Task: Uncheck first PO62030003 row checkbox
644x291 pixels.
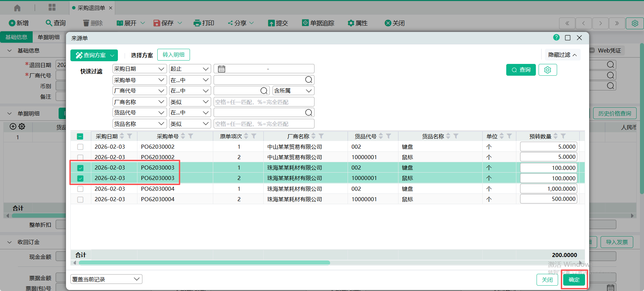Action: 80,168
